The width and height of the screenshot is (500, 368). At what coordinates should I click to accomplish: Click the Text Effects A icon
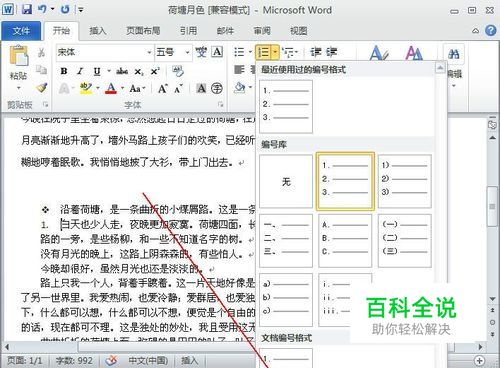click(x=64, y=88)
